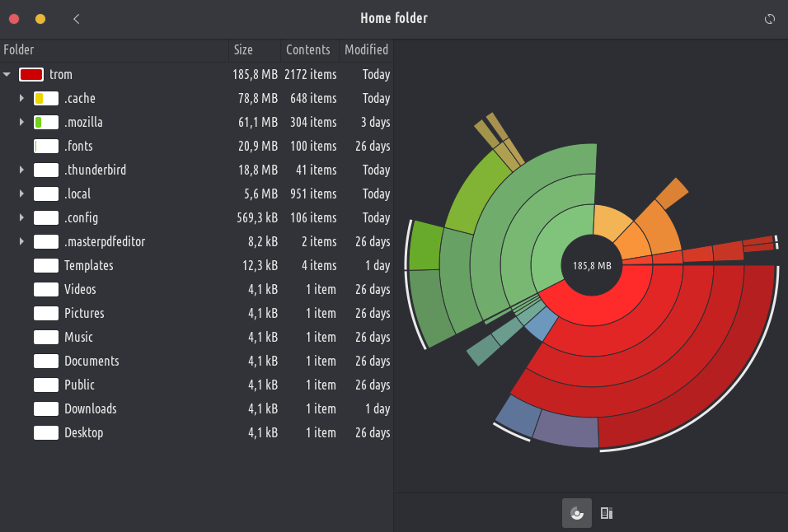
Task: Click the 185,8 MB chart center
Action: pyautogui.click(x=592, y=266)
